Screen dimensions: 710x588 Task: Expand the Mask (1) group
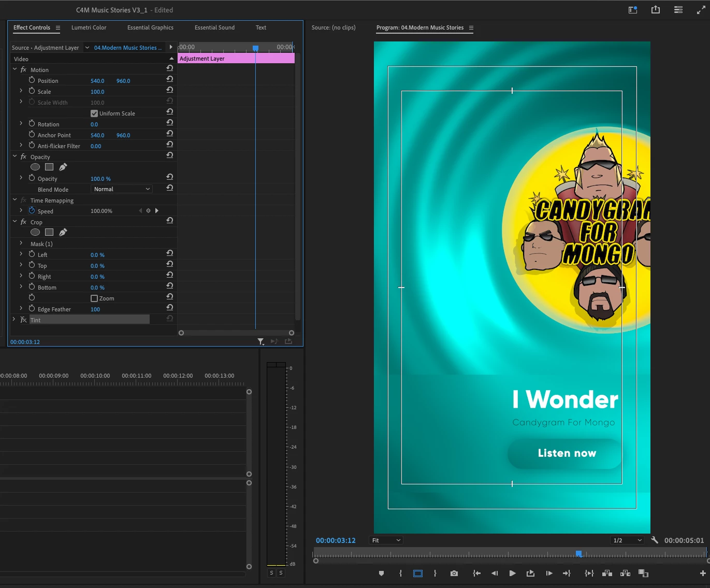coord(21,243)
